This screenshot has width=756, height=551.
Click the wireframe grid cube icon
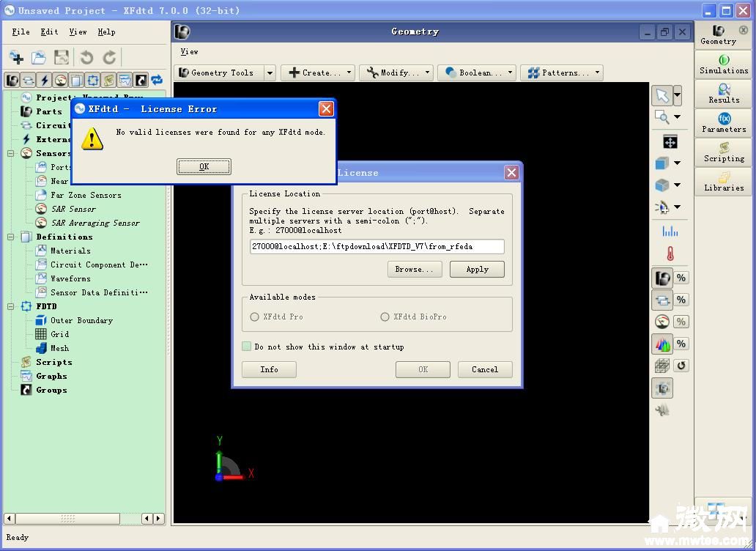[662, 366]
